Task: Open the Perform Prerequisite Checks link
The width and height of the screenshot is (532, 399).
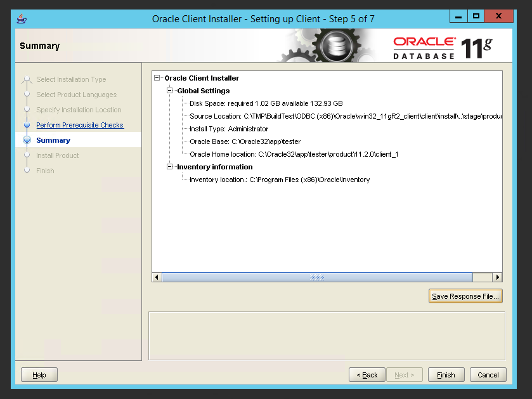Action: tap(80, 125)
